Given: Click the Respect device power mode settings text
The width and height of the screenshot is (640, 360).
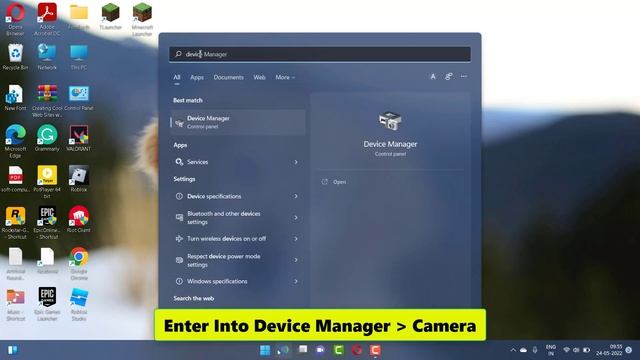Looking at the screenshot, I should pyautogui.click(x=223, y=260).
